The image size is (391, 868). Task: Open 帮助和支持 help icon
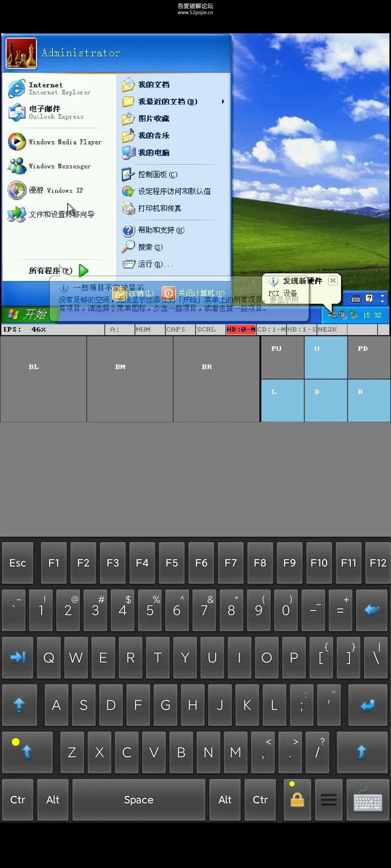pos(129,230)
